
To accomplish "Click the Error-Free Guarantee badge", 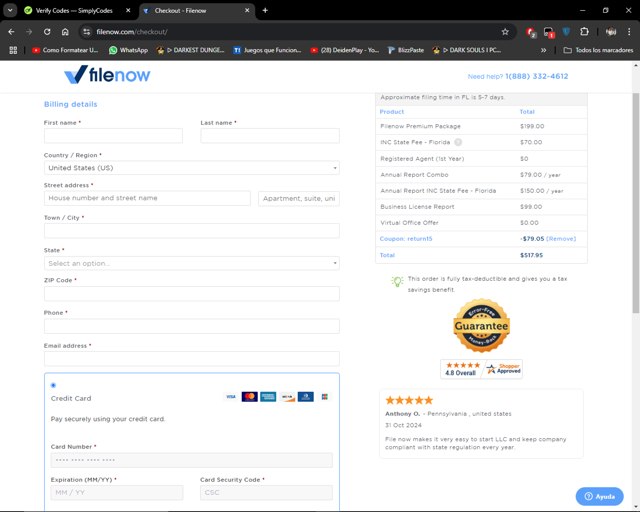I will click(481, 325).
